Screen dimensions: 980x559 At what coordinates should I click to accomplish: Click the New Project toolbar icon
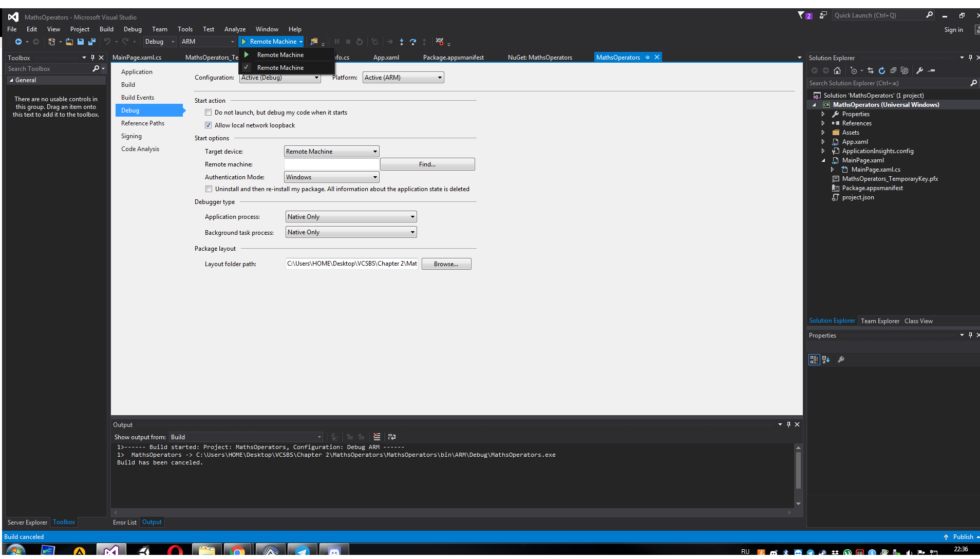51,42
